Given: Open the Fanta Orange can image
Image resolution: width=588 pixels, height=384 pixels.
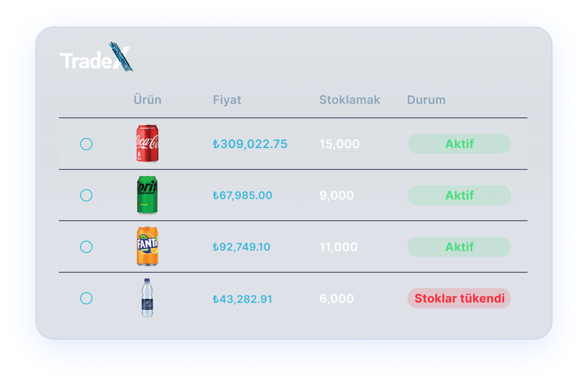Looking at the screenshot, I should (x=147, y=246).
